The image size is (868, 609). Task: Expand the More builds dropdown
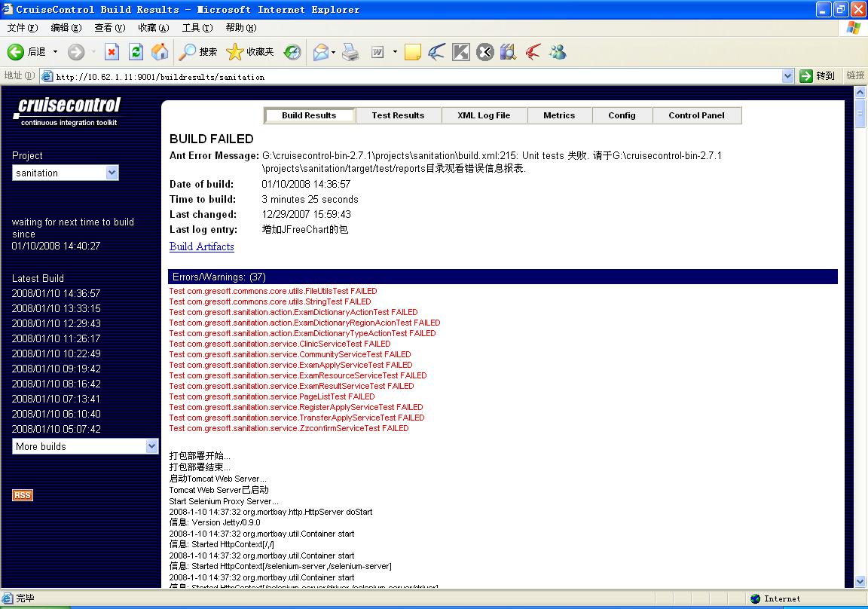[85, 446]
